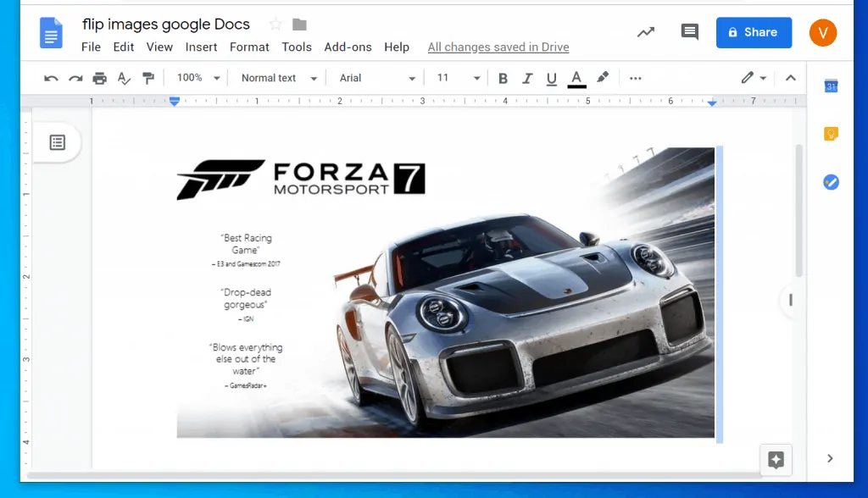Viewport: 868px width, 498px height.
Task: Open the comment history icon
Action: 689,32
